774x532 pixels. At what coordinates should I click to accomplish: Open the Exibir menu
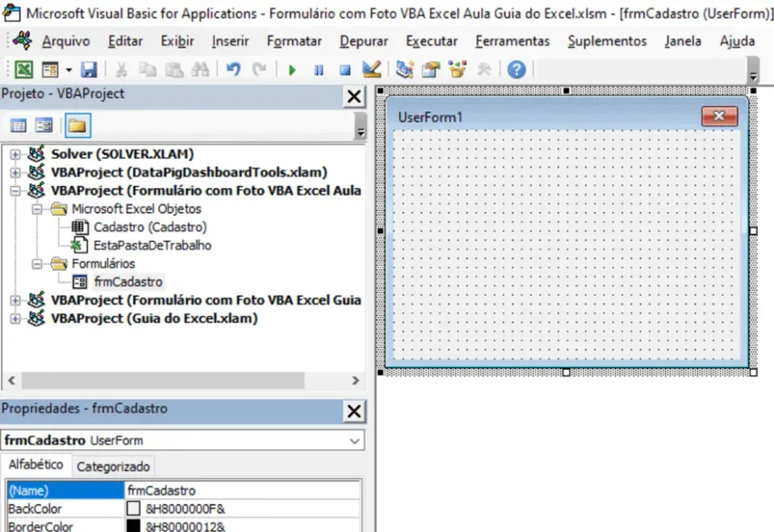[177, 41]
